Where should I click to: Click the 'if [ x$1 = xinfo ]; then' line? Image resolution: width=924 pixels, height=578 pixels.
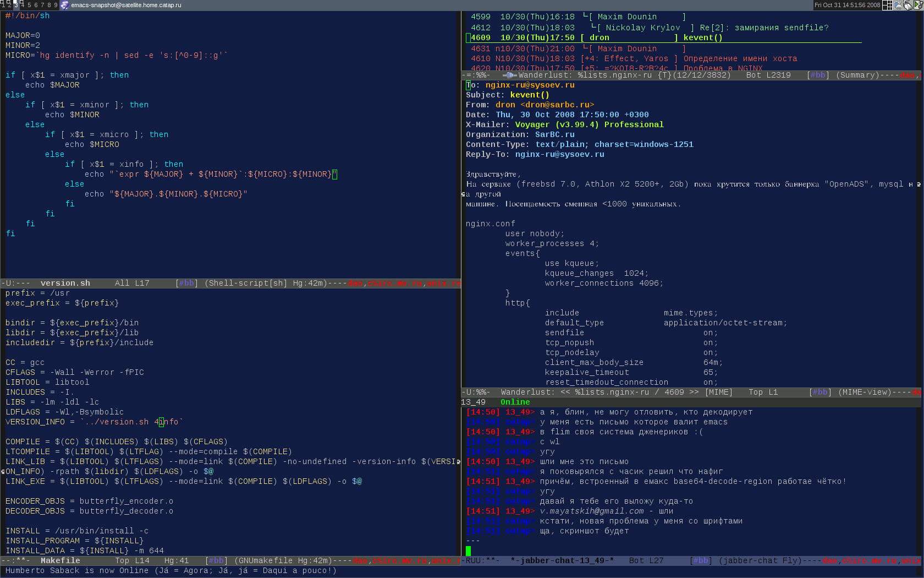(124, 164)
